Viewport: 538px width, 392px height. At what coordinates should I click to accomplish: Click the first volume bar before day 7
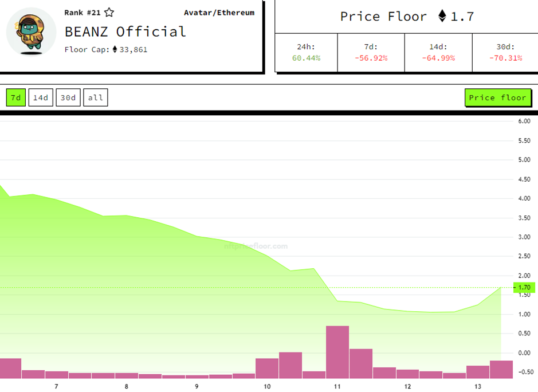coord(10,369)
